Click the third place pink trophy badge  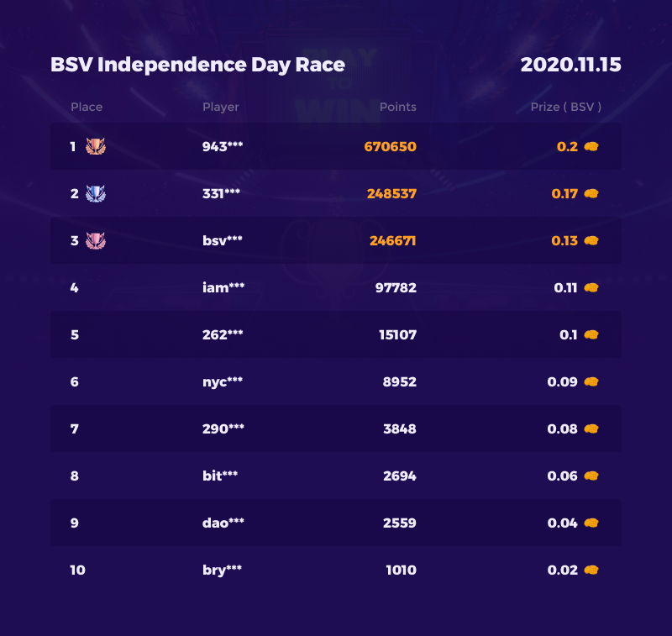pos(96,241)
